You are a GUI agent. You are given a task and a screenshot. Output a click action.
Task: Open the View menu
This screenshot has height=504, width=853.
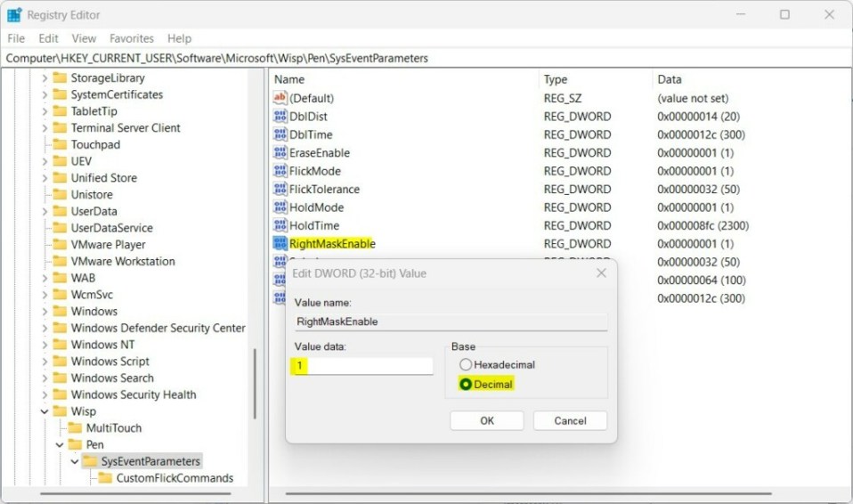point(84,38)
